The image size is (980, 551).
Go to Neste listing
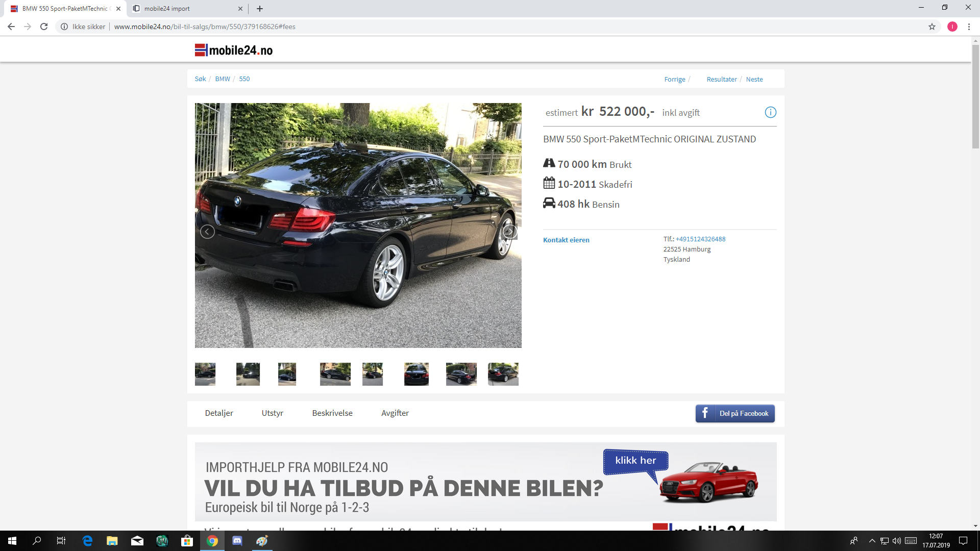click(x=754, y=79)
